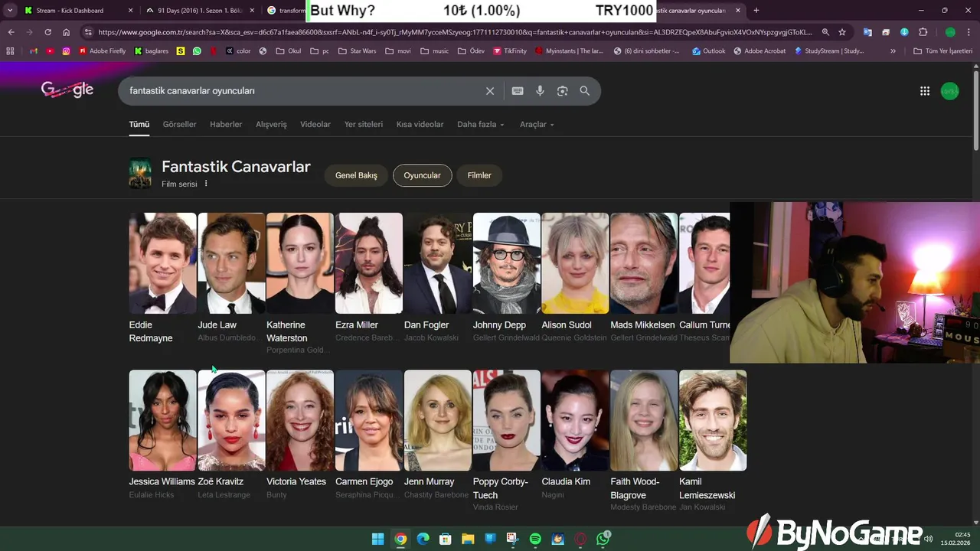The image size is (980, 551).
Task: Open Mads Mikkelsen's cast photo
Action: pos(644,263)
